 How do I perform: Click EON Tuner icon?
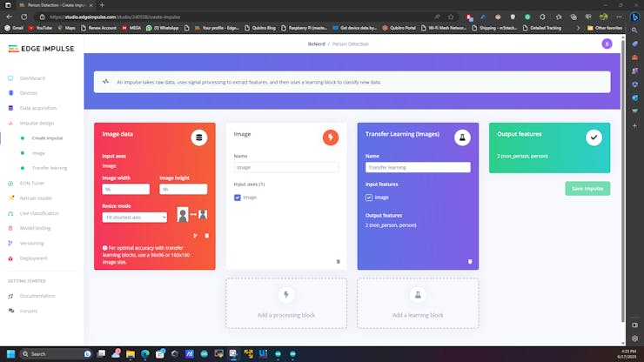click(10, 184)
